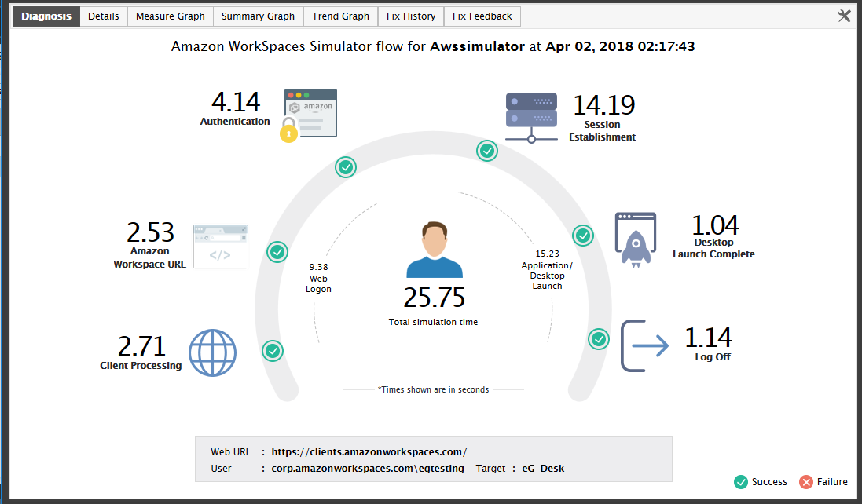Click the Session Establishment server icon
This screenshot has width=862, height=504.
click(x=531, y=118)
